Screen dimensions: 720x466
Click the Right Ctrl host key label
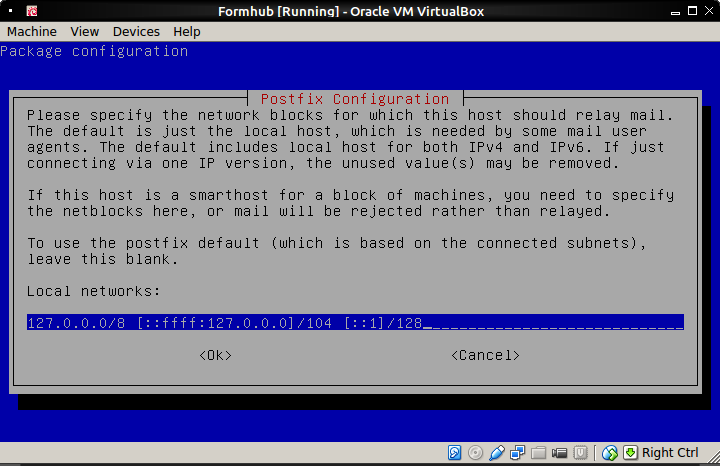[670, 453]
